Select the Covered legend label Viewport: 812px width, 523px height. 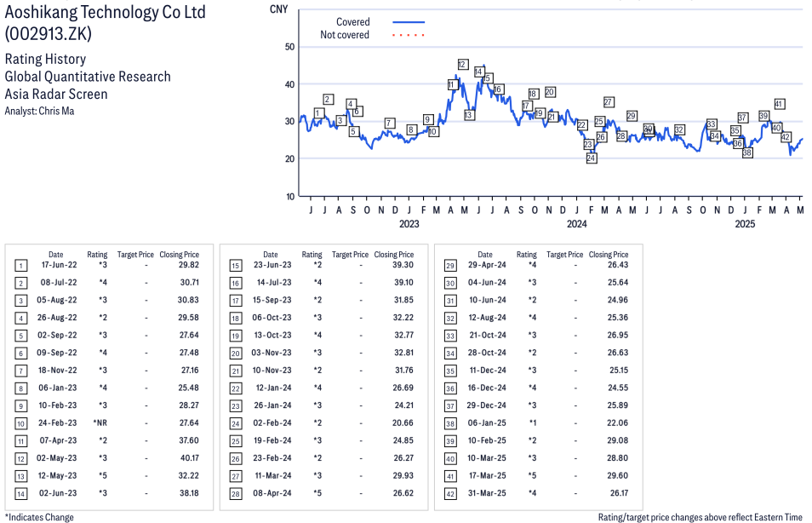coord(352,22)
